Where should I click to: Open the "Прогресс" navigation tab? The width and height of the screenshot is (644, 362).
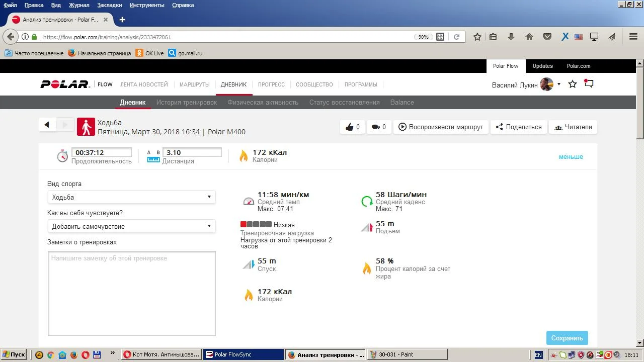(x=271, y=84)
